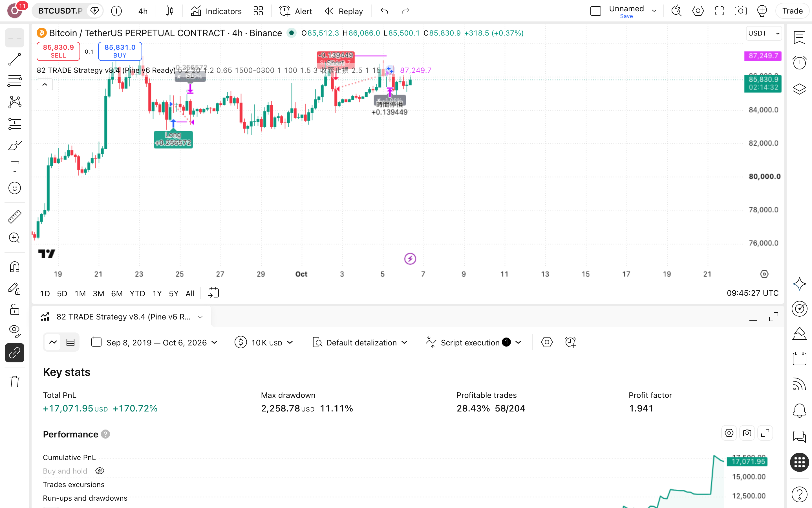
Task: Open XABCD pattern tool
Action: click(14, 102)
